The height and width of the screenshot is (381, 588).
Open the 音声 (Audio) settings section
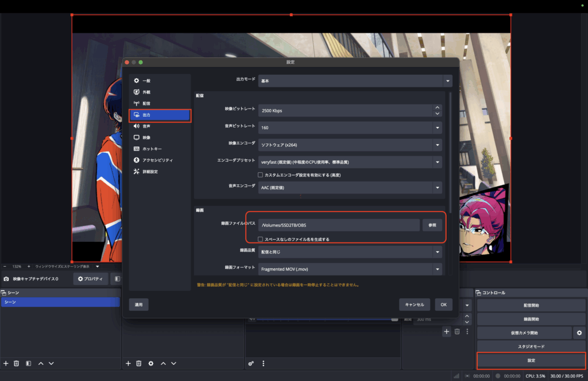[146, 126]
